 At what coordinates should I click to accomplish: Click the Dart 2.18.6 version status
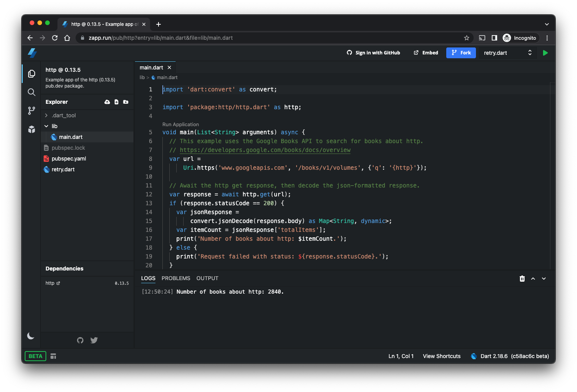[x=510, y=356]
